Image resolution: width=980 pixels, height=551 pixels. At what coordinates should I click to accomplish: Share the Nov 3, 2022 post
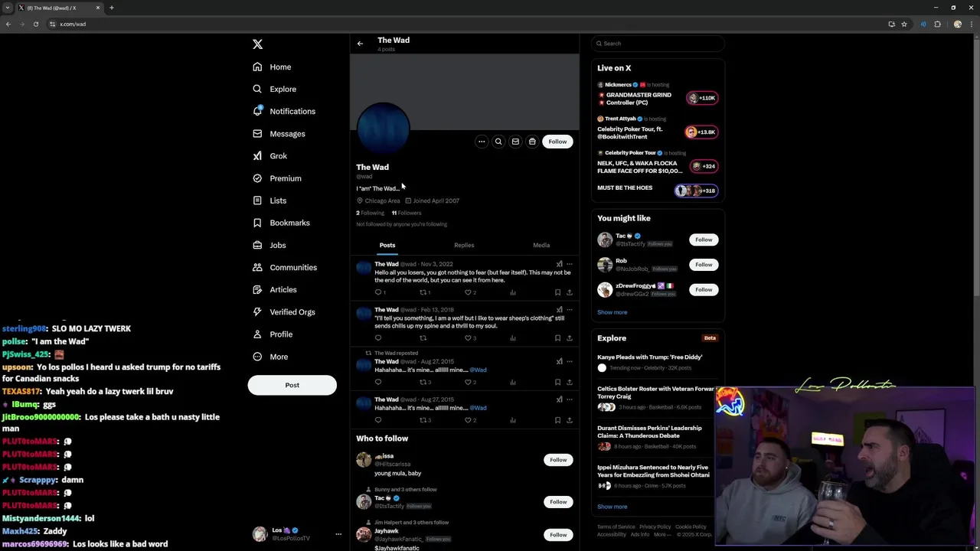[569, 292]
